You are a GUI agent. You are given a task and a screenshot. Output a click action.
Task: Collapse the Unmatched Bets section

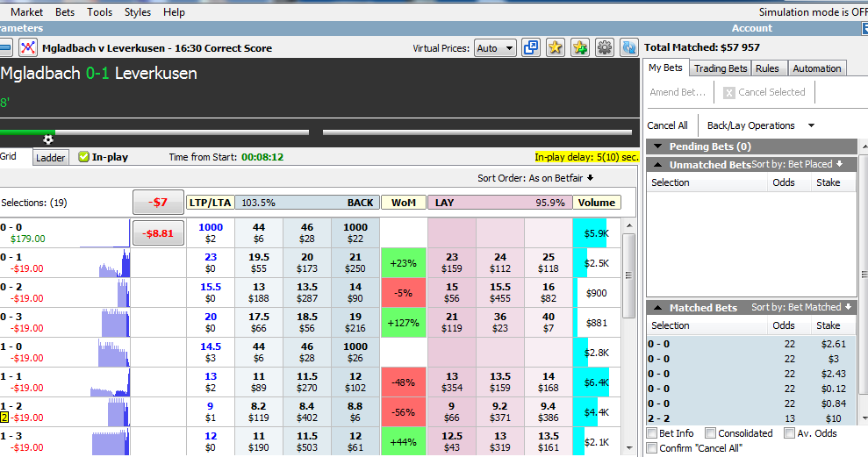click(657, 164)
